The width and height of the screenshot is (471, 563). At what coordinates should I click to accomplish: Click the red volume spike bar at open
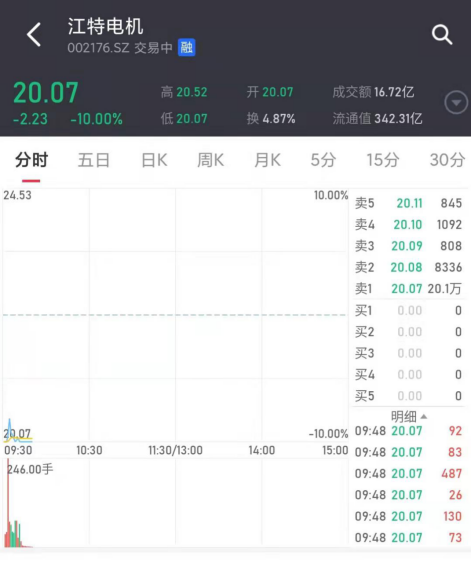tap(8, 503)
